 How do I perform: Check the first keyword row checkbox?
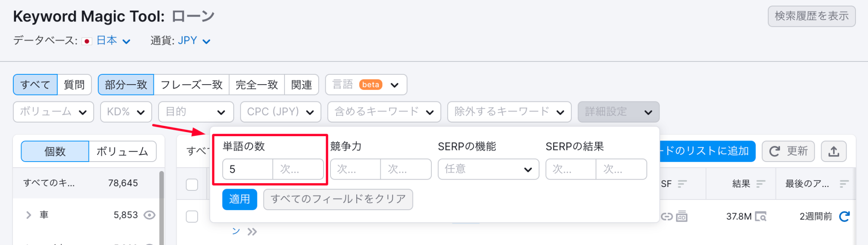click(192, 216)
